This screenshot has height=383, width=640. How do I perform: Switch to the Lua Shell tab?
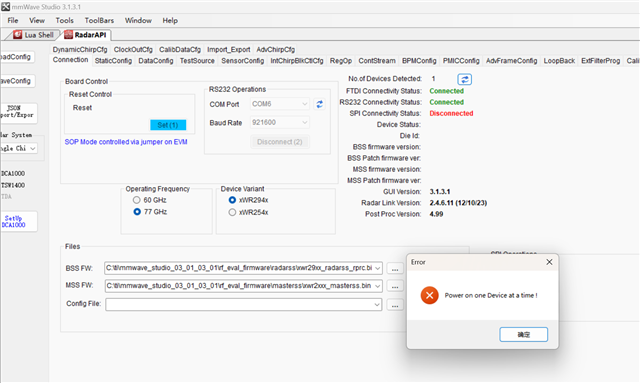(34, 35)
